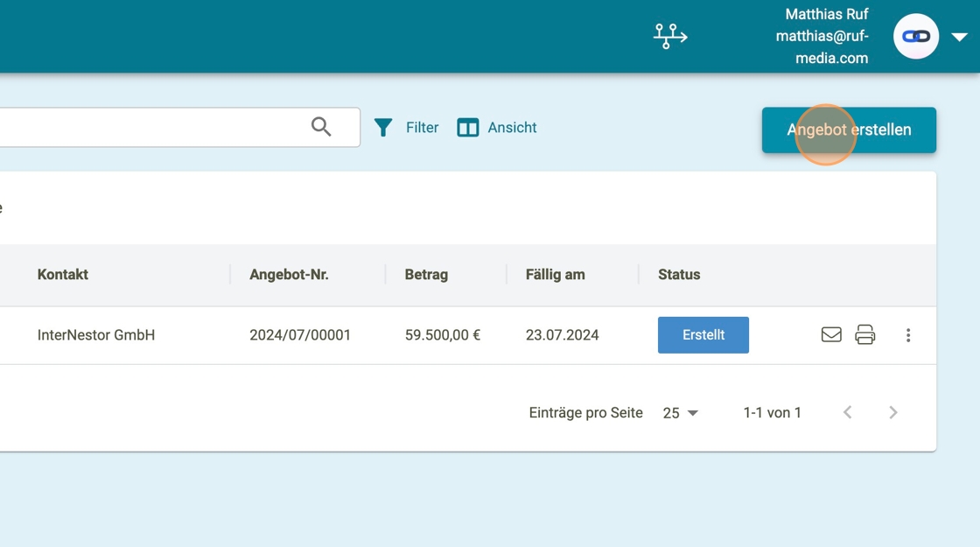Click Angebot erstellen button
Screen dimensions: 980x547
[849, 130]
